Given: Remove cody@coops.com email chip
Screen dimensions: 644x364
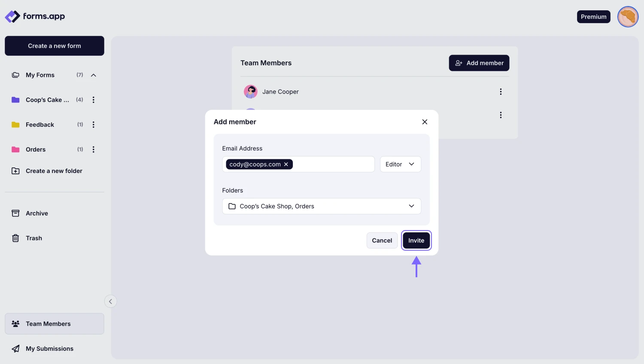Looking at the screenshot, I should 286,164.
